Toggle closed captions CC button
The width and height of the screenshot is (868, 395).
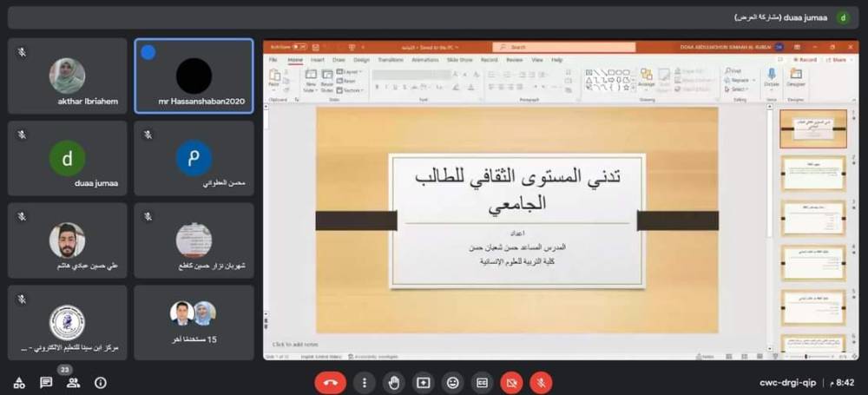(482, 382)
